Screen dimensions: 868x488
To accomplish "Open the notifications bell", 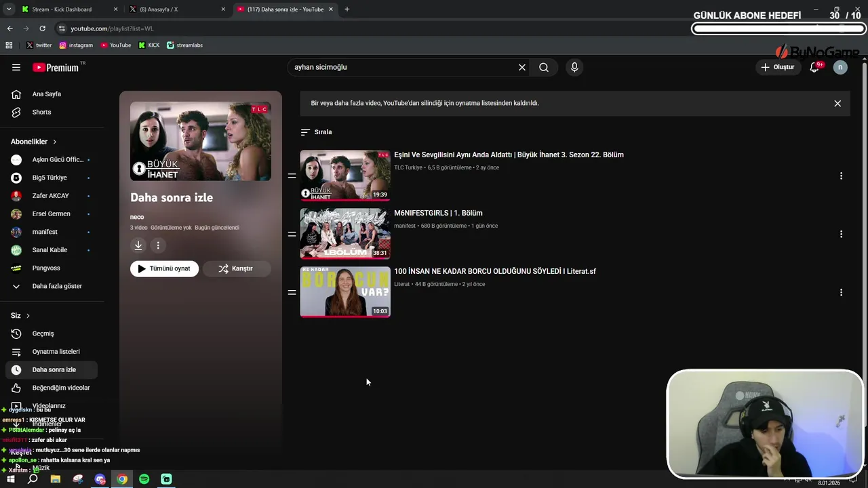I will pos(814,67).
